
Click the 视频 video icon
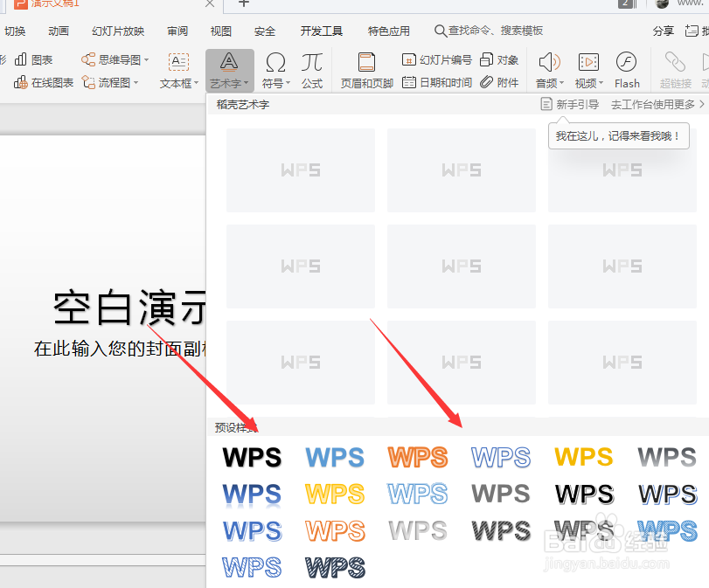[x=588, y=62]
